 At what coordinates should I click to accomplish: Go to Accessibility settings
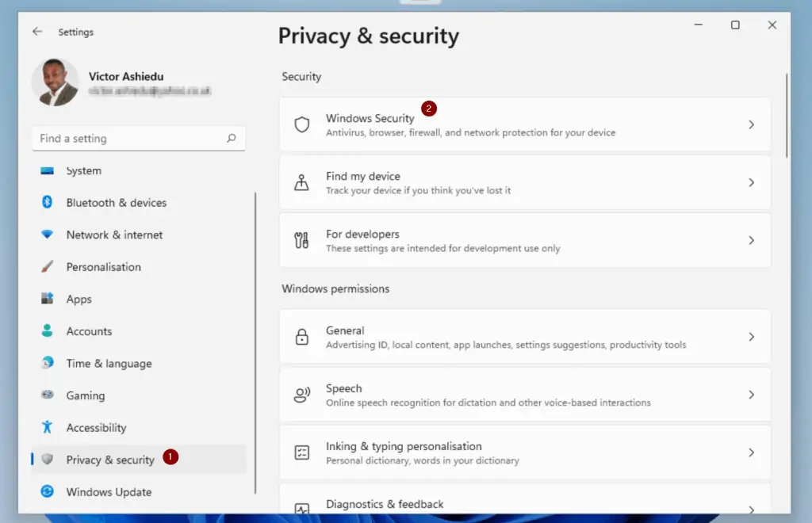(139, 427)
